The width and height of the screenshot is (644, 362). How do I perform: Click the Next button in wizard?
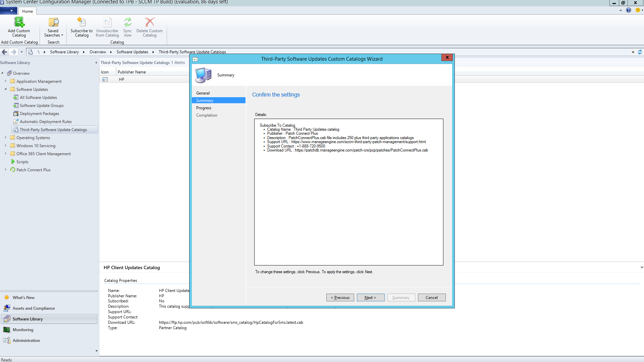pos(370,298)
